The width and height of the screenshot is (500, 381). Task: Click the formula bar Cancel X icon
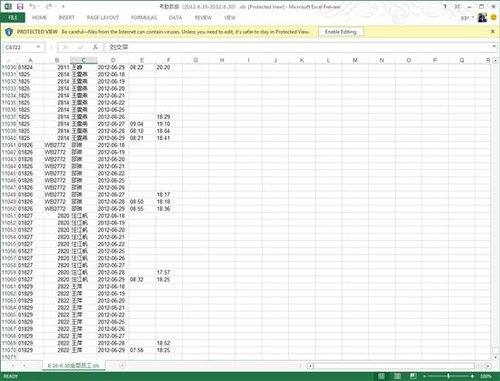[65, 47]
